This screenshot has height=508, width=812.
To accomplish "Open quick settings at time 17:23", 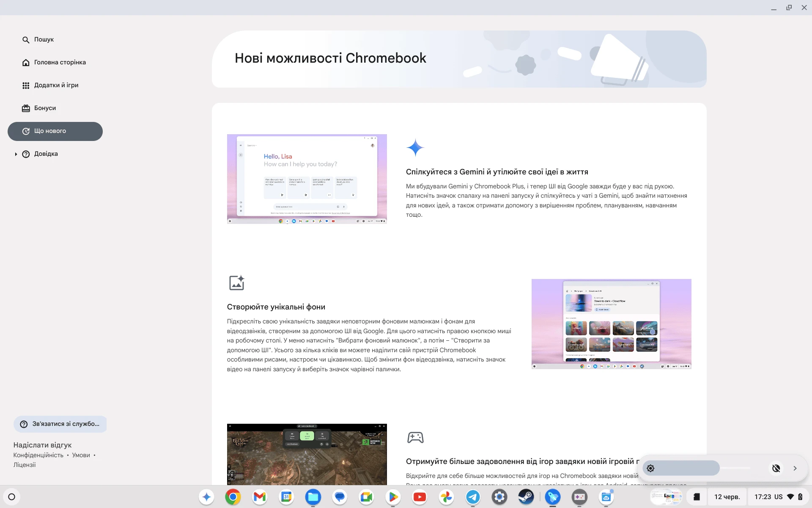I will [763, 497].
